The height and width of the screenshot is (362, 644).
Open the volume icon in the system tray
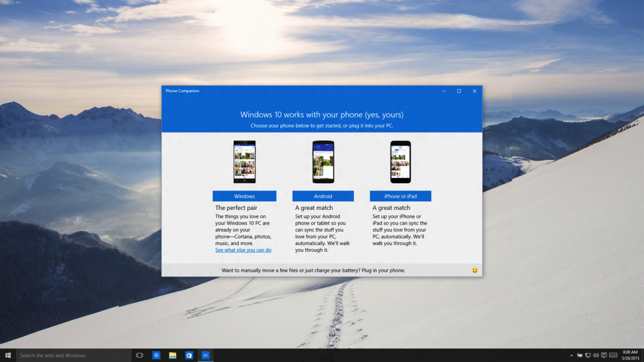coord(596,355)
